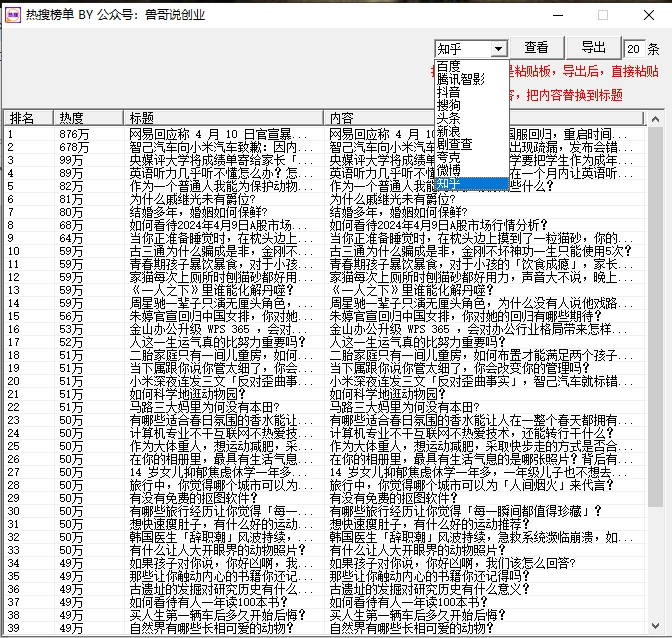The width and height of the screenshot is (672, 638).
Task: Select row 17 title 人这一生运气真的比努力重要吗?
Action: coord(217,343)
